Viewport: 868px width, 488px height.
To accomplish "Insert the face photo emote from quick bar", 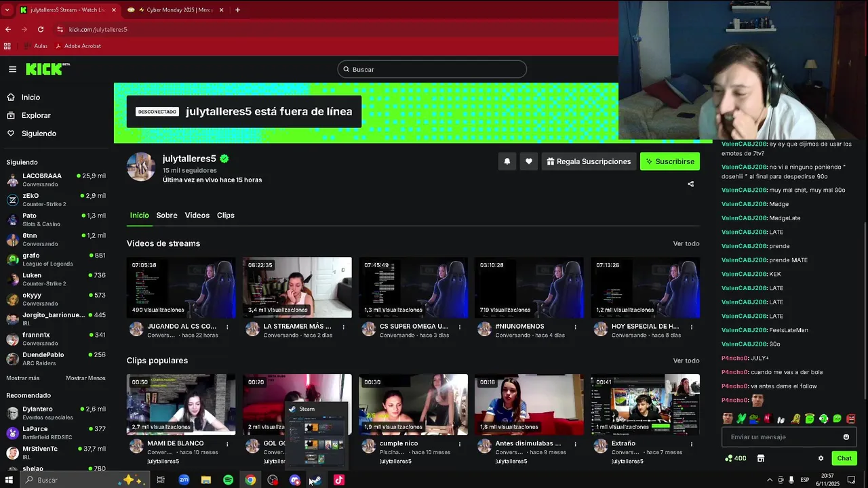I will pos(728,419).
